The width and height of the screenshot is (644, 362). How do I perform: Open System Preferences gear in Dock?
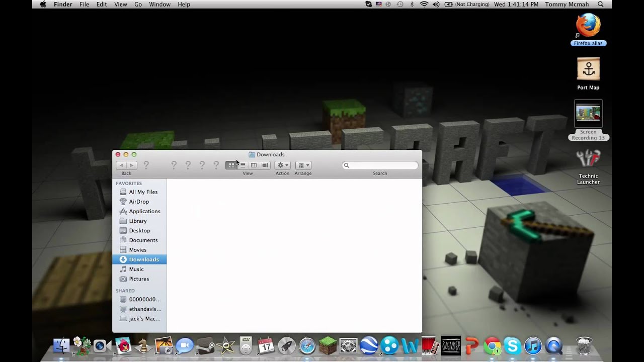point(348,346)
